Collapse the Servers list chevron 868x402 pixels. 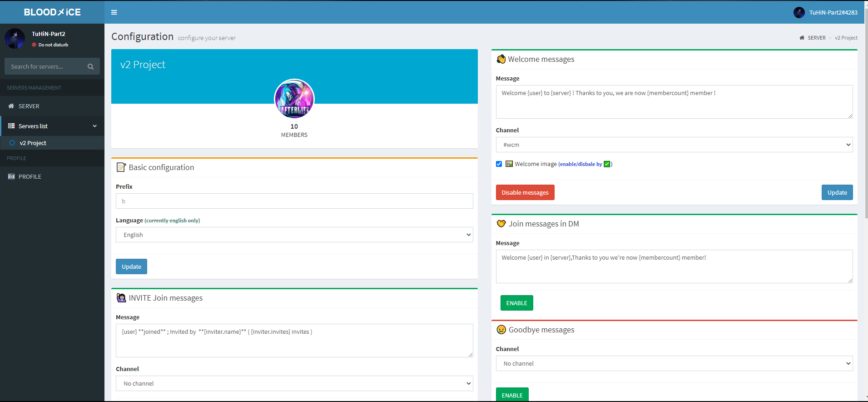pos(94,126)
